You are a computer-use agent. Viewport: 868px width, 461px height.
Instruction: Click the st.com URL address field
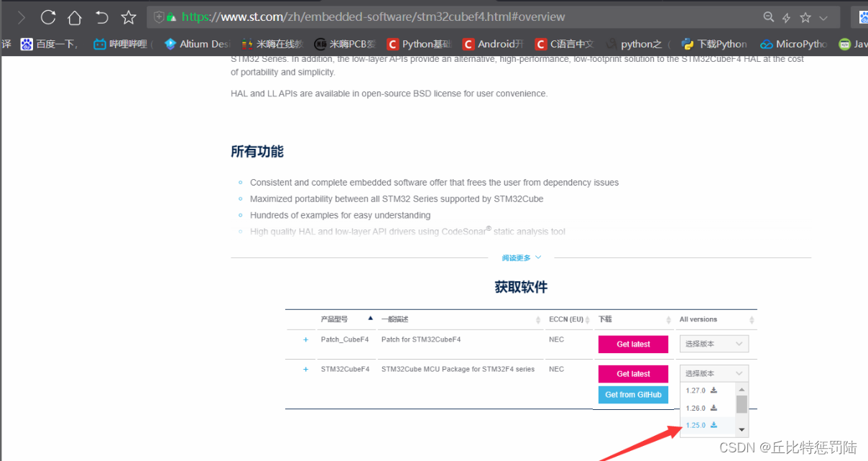point(373,17)
